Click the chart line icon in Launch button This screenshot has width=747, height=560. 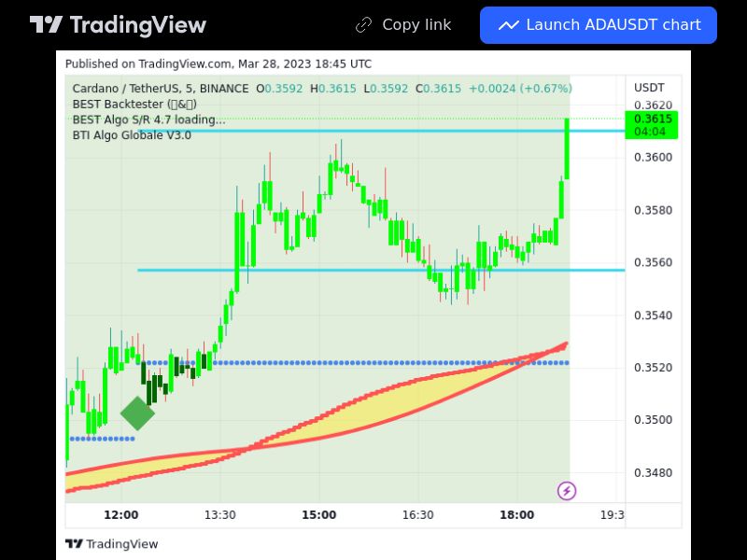pos(508,25)
